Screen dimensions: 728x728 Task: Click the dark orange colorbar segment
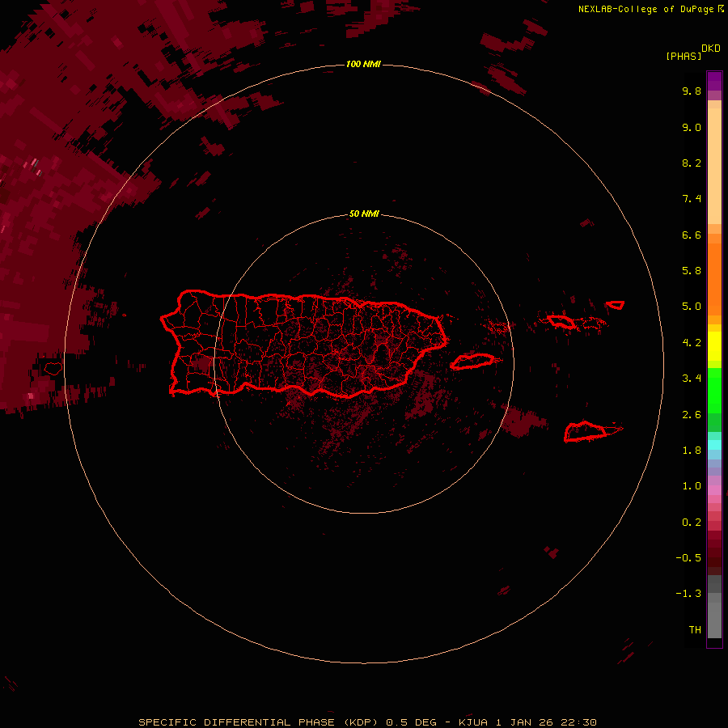(714, 280)
